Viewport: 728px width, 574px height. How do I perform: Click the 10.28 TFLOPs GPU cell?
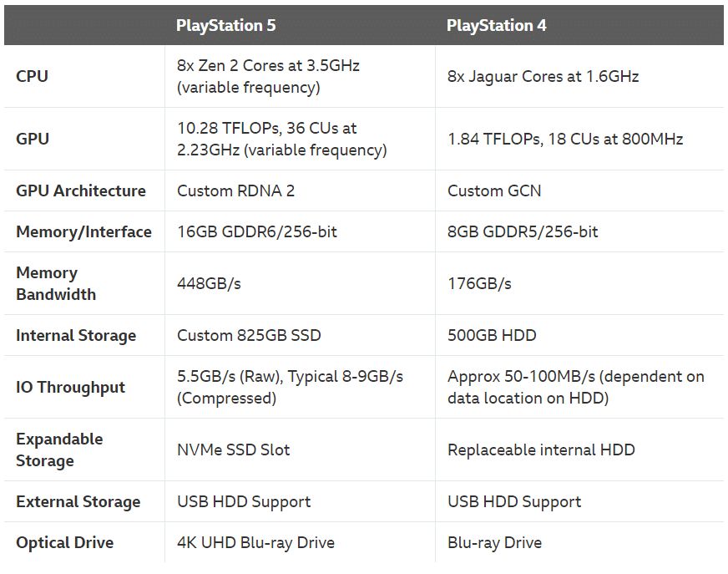281,139
